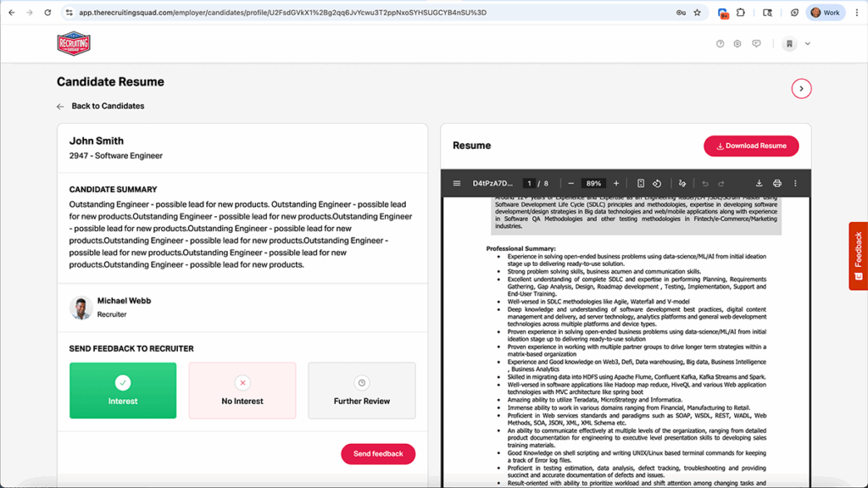The height and width of the screenshot is (488, 868).
Task: Expand the company account dropdown chevron
Action: coord(808,44)
